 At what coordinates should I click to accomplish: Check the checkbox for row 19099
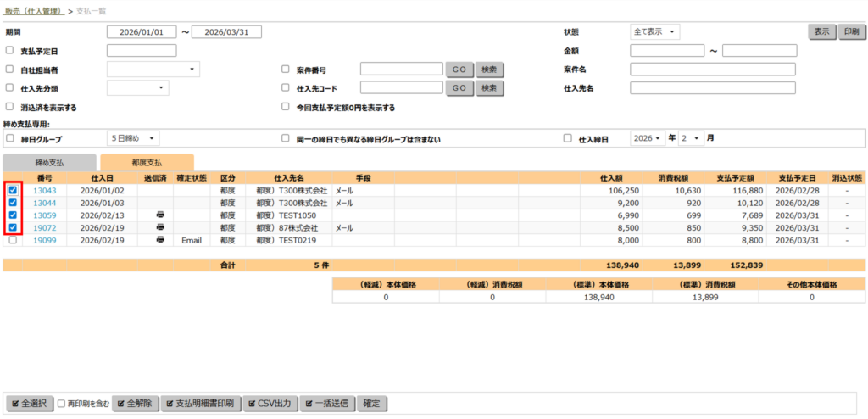[x=12, y=240]
